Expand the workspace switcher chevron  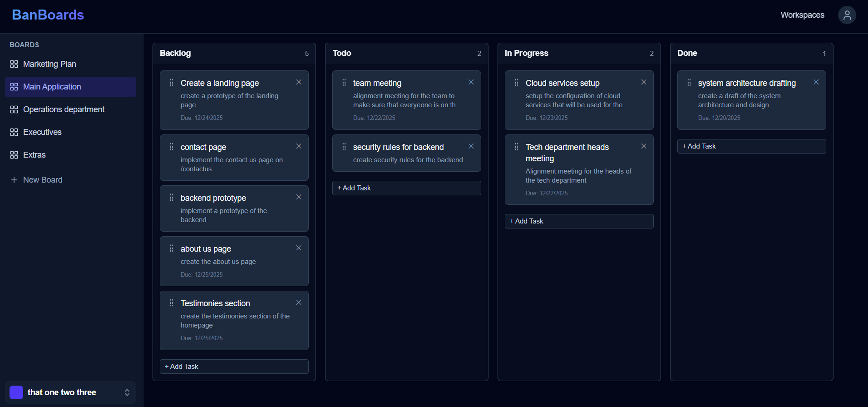[127, 392]
